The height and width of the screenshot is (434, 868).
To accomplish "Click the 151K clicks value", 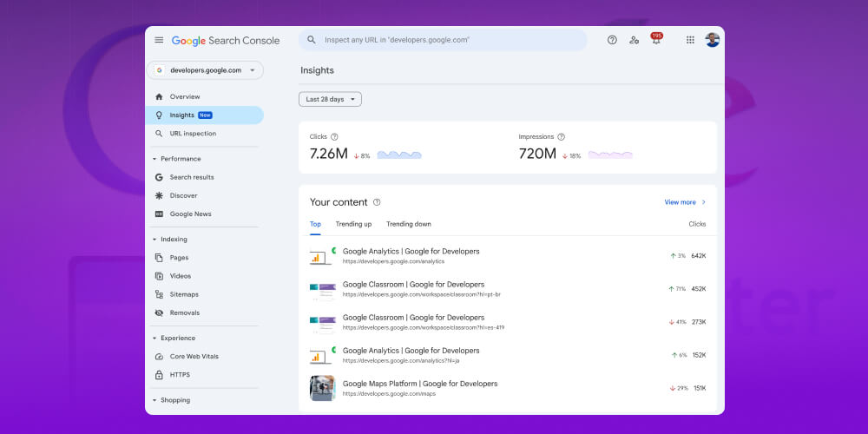I will pyautogui.click(x=700, y=389).
